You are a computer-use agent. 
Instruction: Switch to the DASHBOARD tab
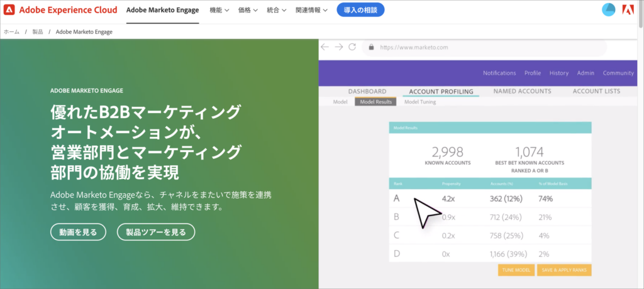[x=367, y=91]
